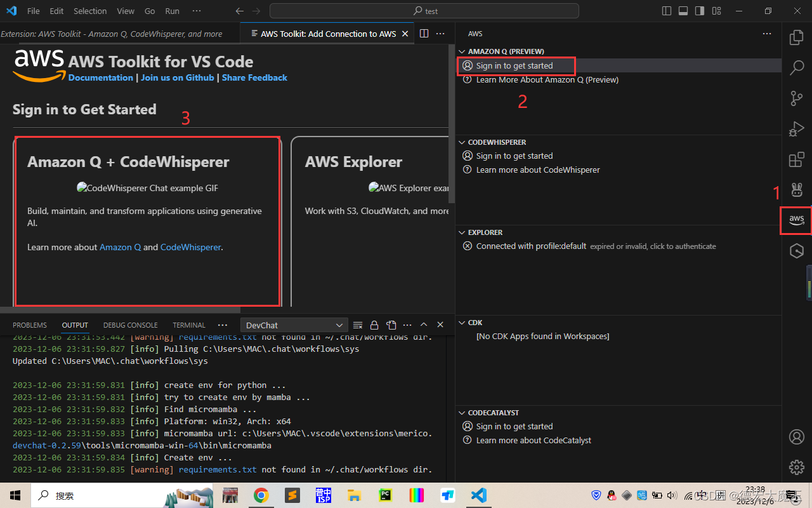Switch to the TERMINAL tab

click(188, 324)
